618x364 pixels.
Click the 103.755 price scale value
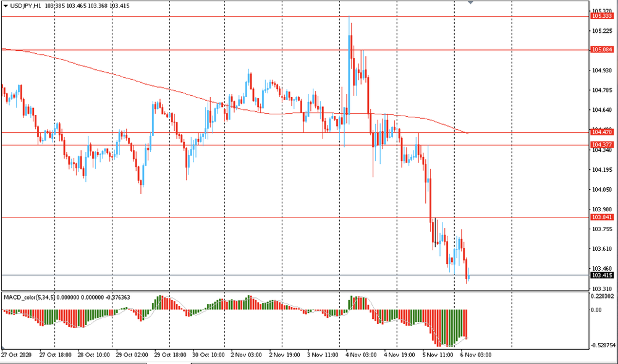tap(602, 229)
